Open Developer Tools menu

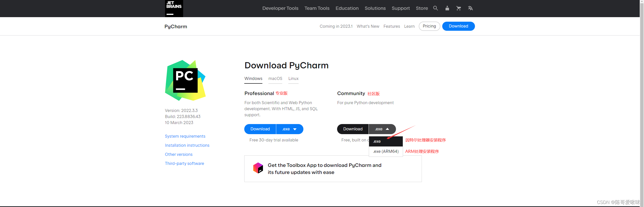[280, 8]
